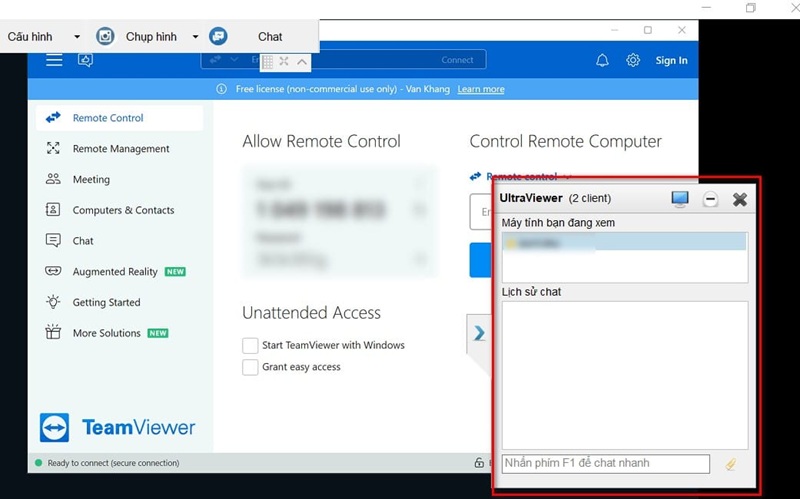Expand the side panel blue arrow
The image size is (800, 499).
[x=480, y=333]
